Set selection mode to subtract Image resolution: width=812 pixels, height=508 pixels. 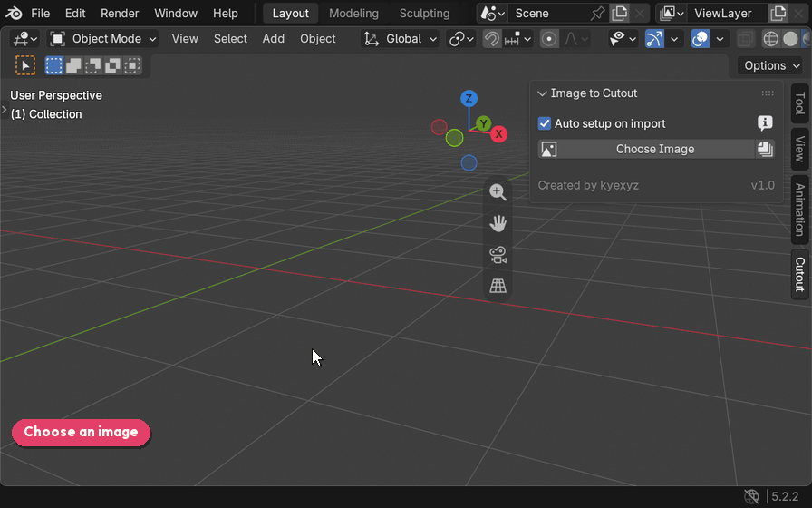tap(93, 65)
